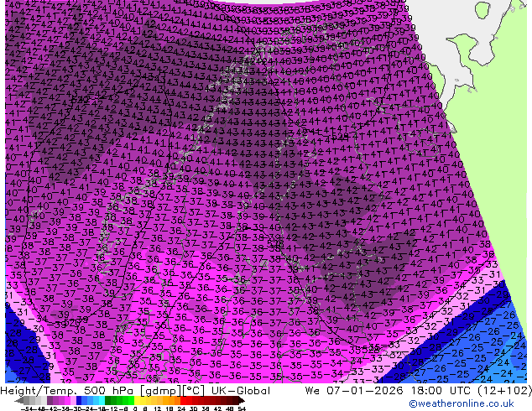
Task: Click the dark right arrow end of color scale
Action: point(242,400)
